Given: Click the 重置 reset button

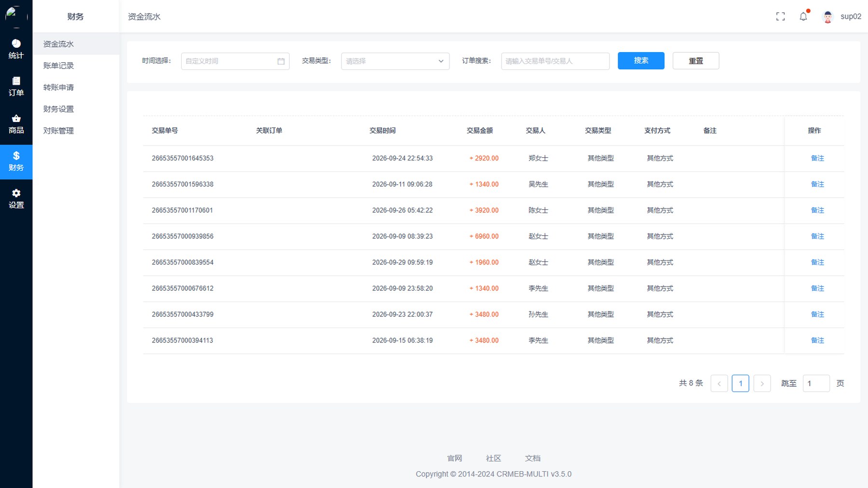Looking at the screenshot, I should 696,61.
